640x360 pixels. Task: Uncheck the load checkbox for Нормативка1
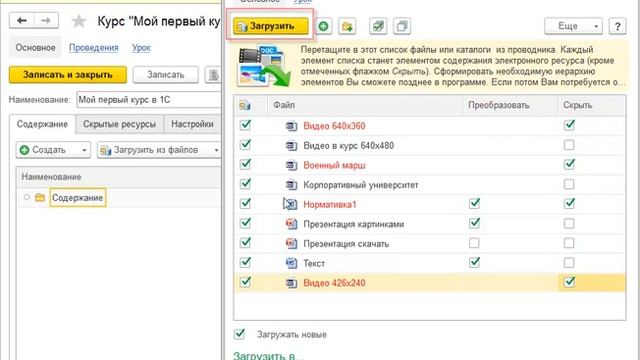245,203
